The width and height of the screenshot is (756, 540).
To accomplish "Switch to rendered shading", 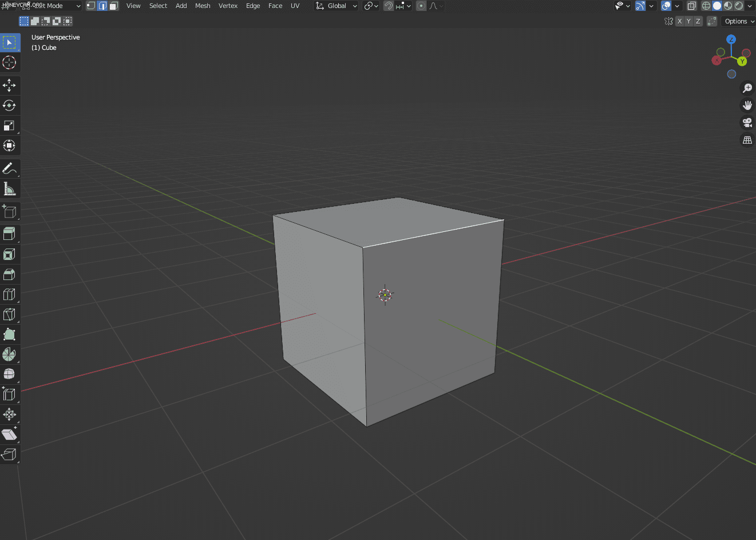I will click(x=739, y=6).
